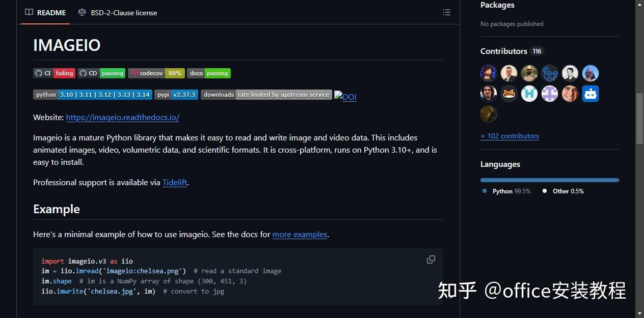Click the page vertical scrollbar thumb

click(x=640, y=118)
